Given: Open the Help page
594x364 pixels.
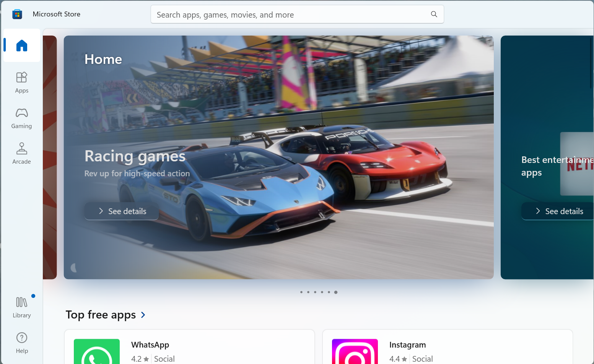Looking at the screenshot, I should point(22,343).
